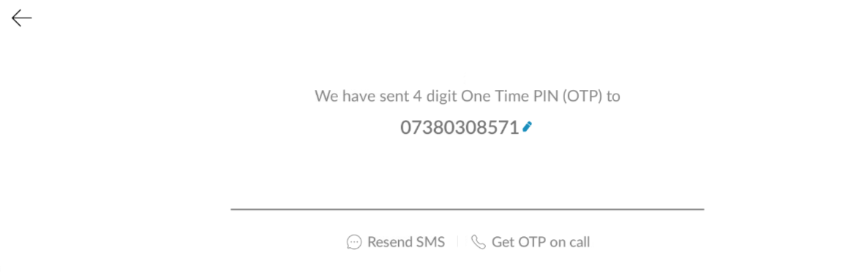Click the SMS speech bubble icon

pos(353,242)
